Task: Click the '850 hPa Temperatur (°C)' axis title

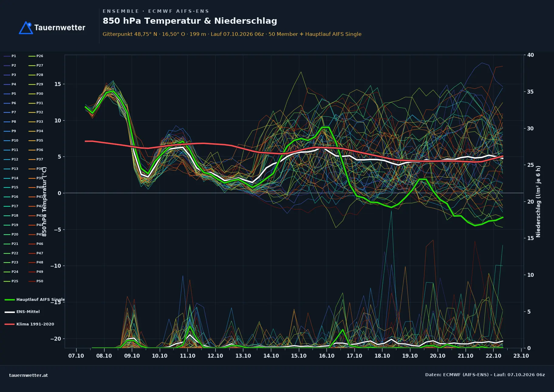Action: (44, 201)
